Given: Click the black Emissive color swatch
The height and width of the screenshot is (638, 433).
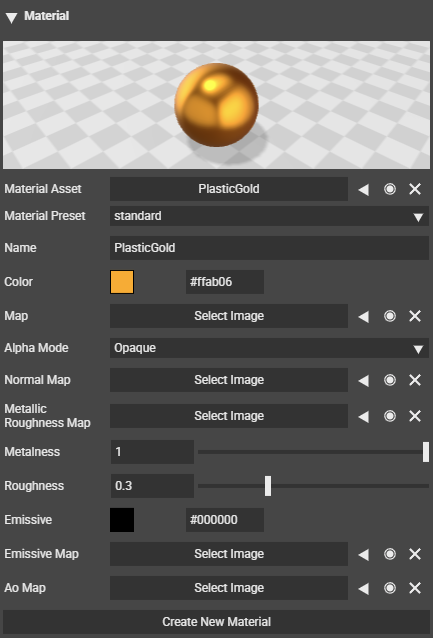Looking at the screenshot, I should pyautogui.click(x=122, y=520).
